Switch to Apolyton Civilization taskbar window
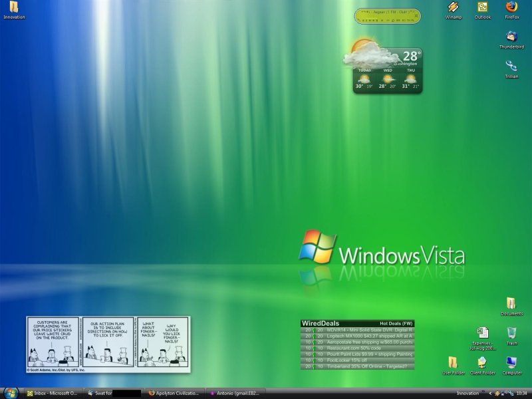 174,393
